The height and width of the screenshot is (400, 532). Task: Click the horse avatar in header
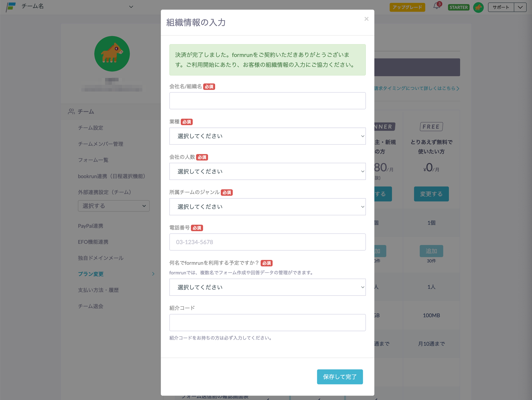click(x=478, y=7)
